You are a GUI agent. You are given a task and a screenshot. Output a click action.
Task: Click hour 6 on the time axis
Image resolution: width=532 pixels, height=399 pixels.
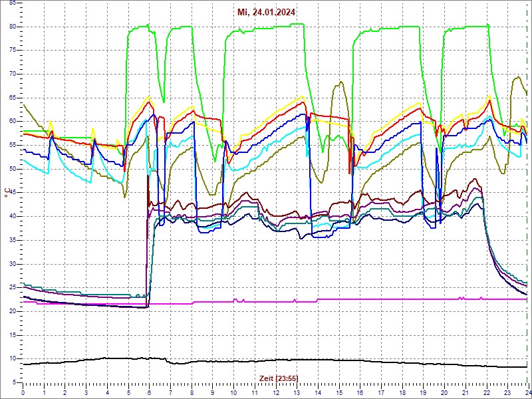click(x=149, y=392)
